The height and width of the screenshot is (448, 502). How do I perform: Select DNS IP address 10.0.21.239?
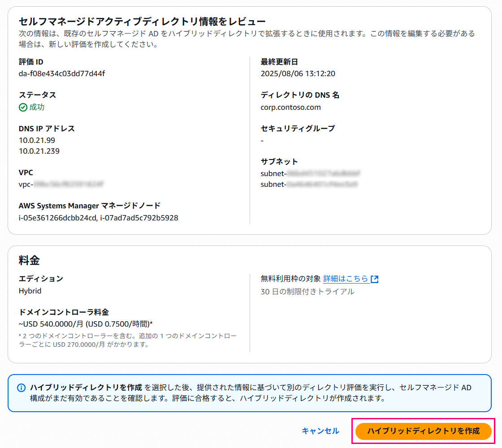click(39, 151)
